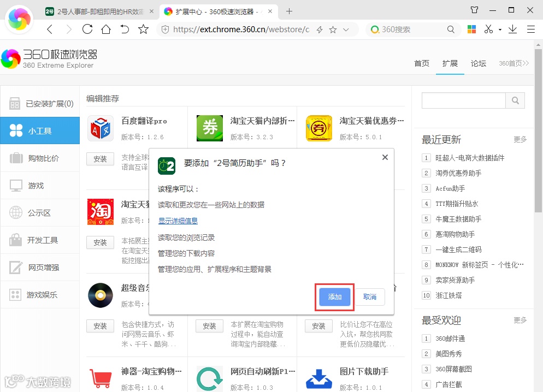
Task: Go back to previous page
Action: [x=50, y=29]
